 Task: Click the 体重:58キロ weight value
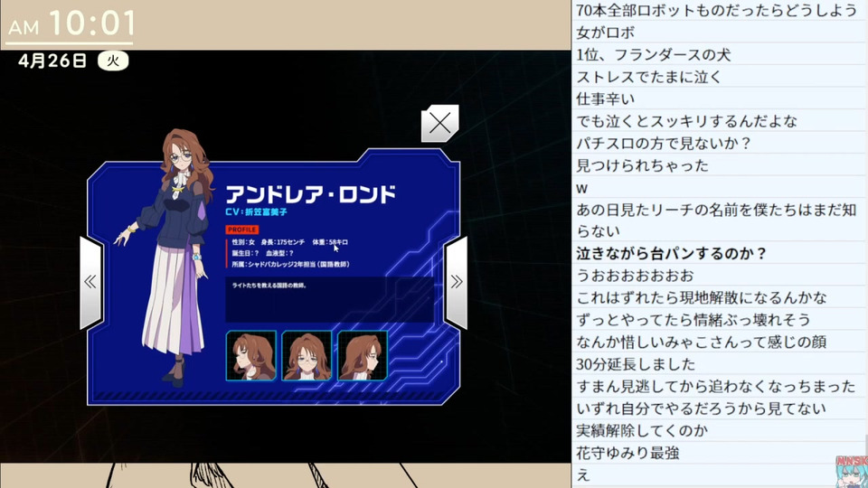[330, 242]
